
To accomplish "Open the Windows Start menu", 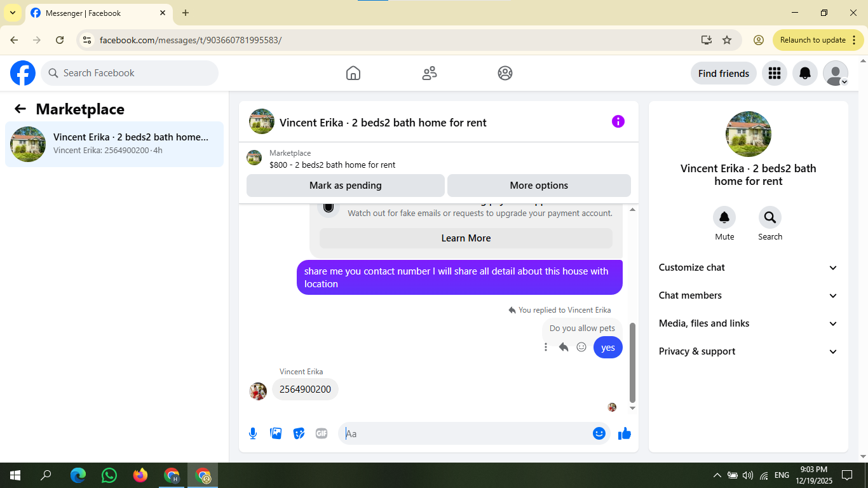I will coord(15,475).
